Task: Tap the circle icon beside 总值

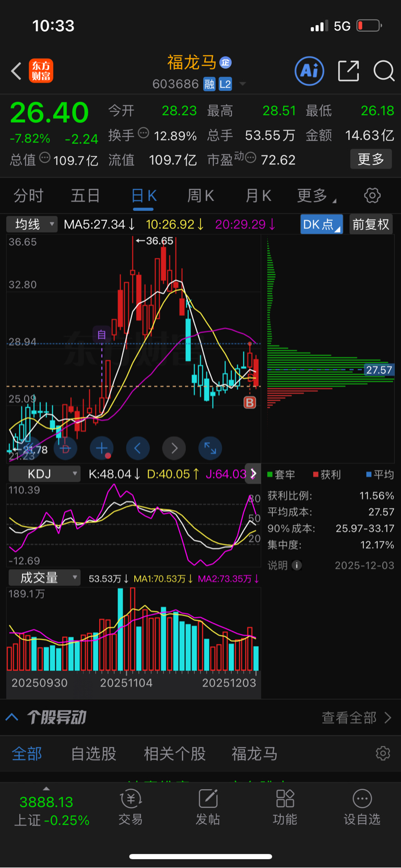Action: pyautogui.click(x=45, y=158)
